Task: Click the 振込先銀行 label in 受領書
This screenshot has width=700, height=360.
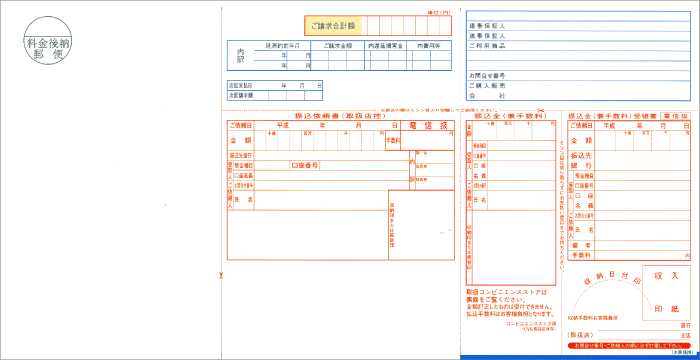Action: coord(581,160)
